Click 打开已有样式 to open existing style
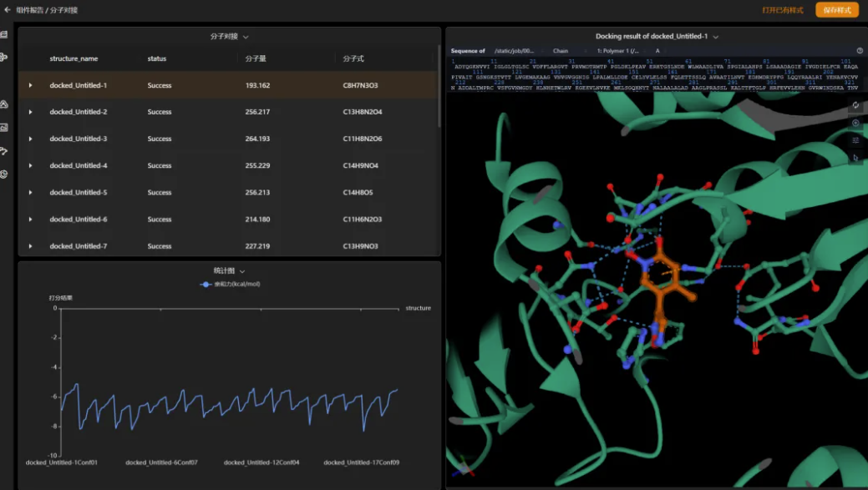 (x=782, y=10)
